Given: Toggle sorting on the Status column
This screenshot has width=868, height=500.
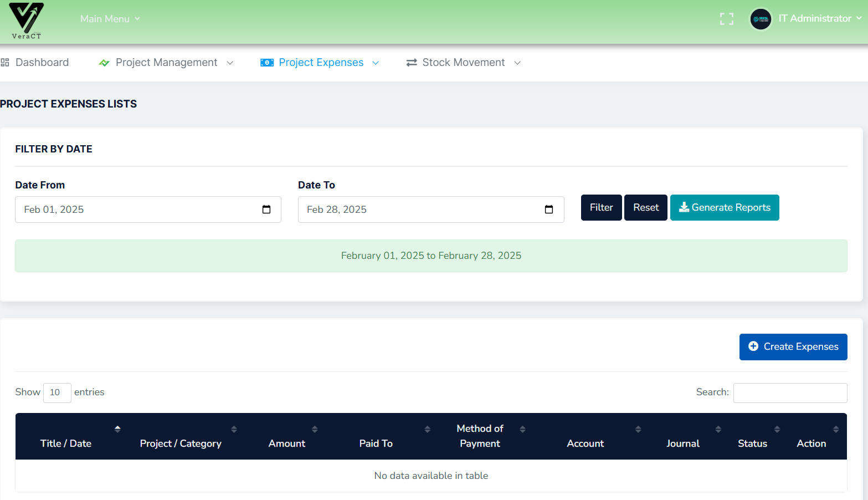Looking at the screenshot, I should (x=777, y=429).
